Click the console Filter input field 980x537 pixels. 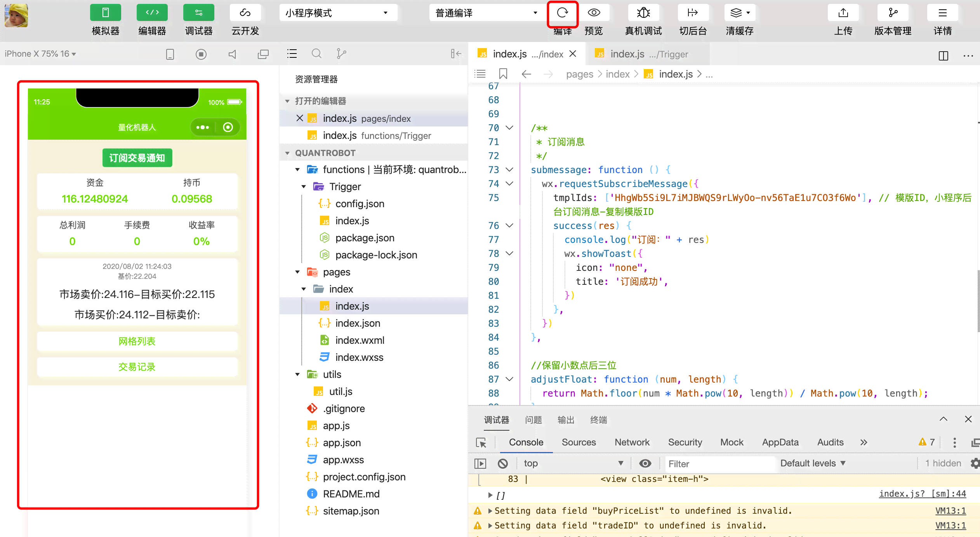click(x=721, y=464)
